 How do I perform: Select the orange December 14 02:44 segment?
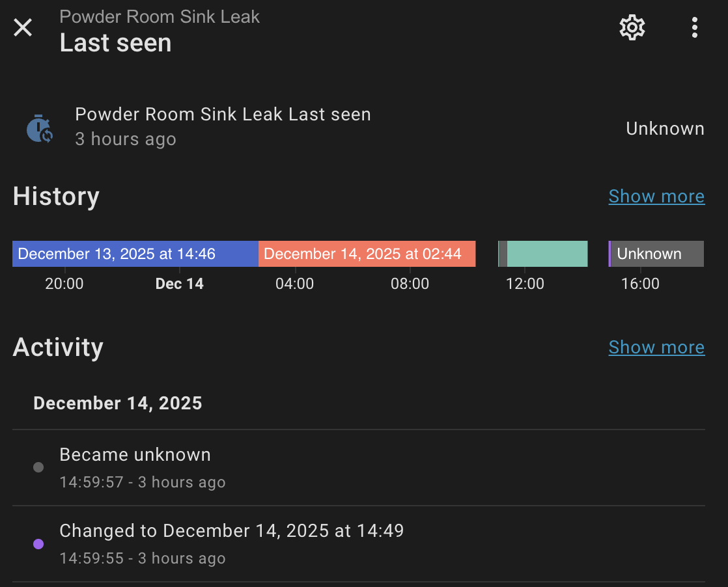coord(367,254)
